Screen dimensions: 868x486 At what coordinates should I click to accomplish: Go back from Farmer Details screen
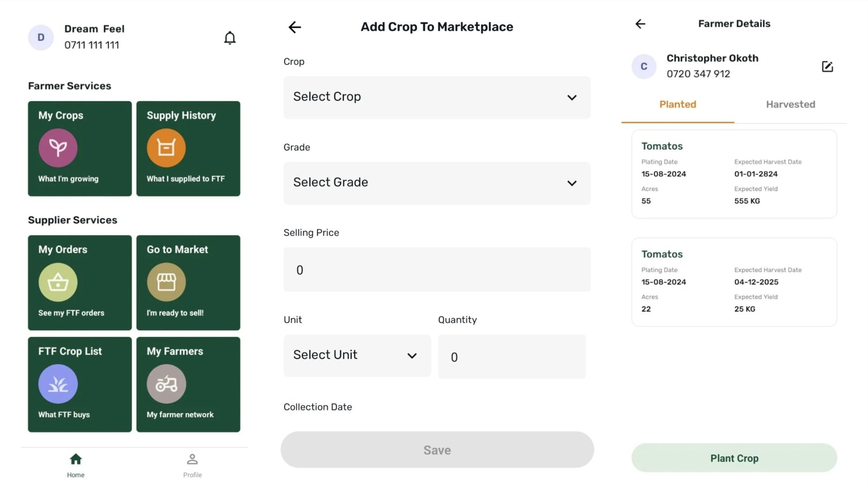640,24
